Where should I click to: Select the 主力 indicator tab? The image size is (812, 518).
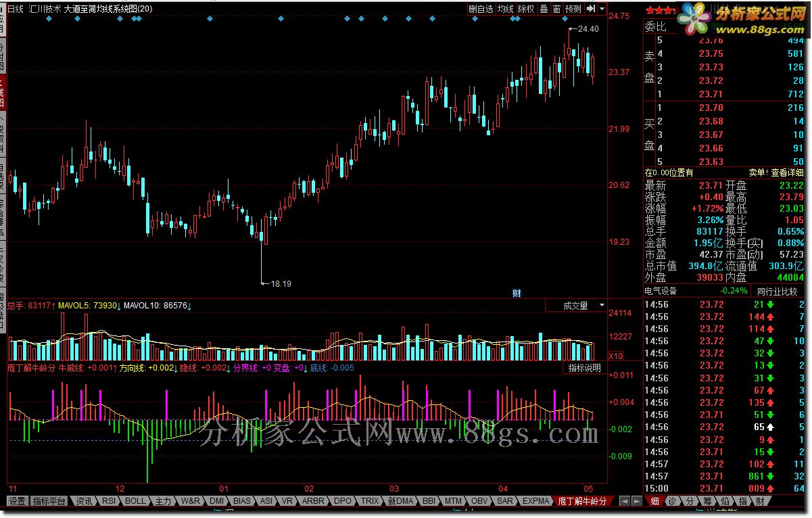pyautogui.click(x=163, y=501)
